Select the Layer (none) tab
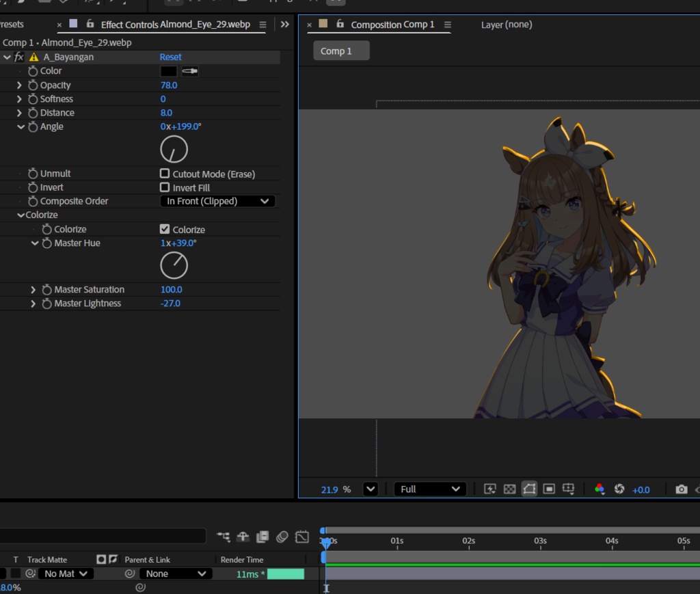The height and width of the screenshot is (594, 700). [x=507, y=25]
